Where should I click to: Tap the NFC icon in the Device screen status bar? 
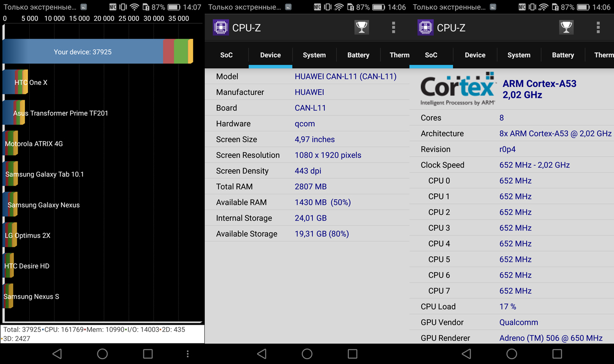(317, 7)
